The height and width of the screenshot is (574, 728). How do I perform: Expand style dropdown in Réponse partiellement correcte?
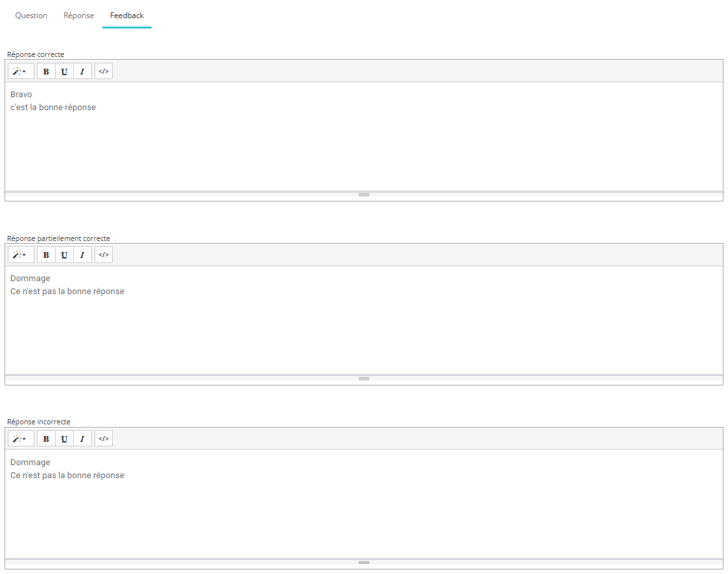(x=21, y=255)
